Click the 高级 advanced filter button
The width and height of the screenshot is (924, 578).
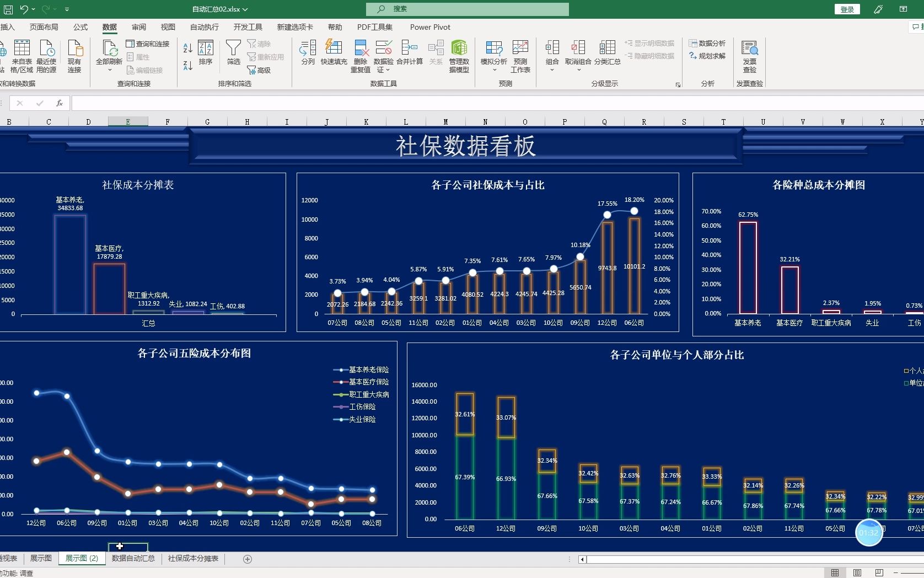(x=259, y=70)
